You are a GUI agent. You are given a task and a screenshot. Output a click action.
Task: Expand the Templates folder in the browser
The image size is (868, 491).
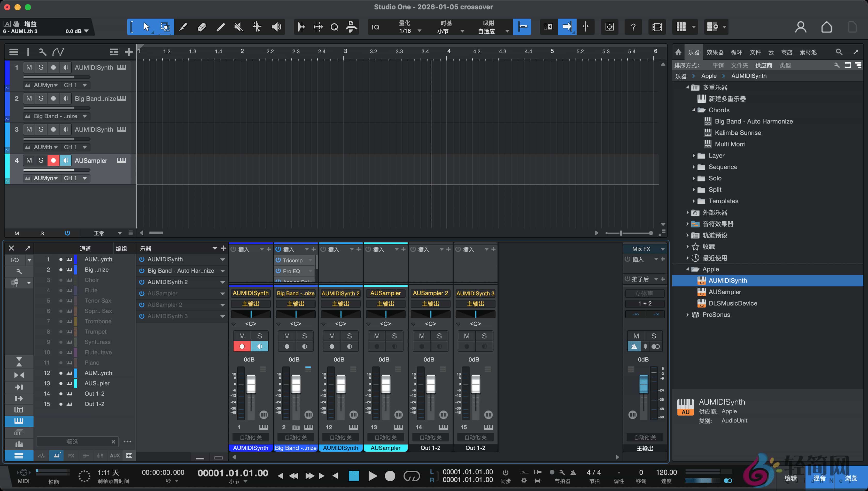(693, 201)
